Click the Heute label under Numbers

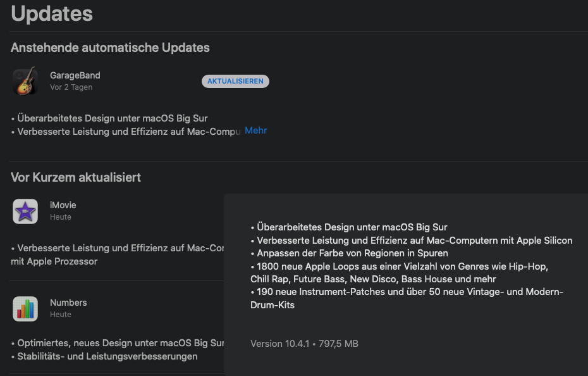pyautogui.click(x=61, y=315)
